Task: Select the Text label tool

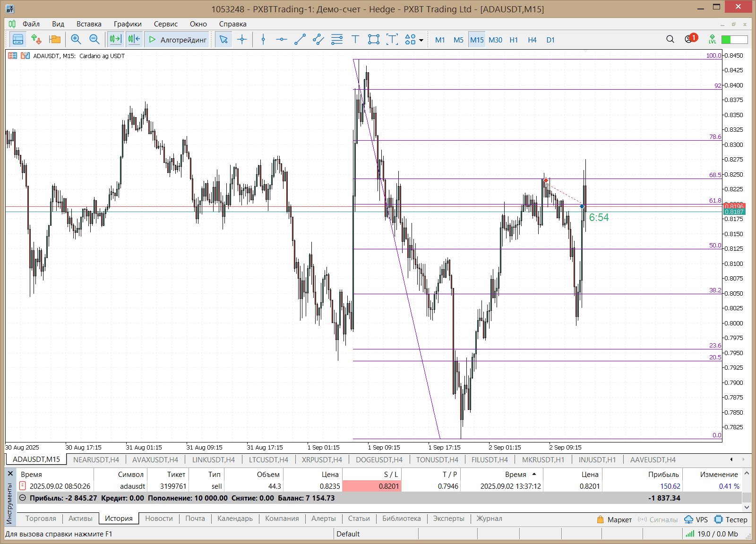Action: 355,40
